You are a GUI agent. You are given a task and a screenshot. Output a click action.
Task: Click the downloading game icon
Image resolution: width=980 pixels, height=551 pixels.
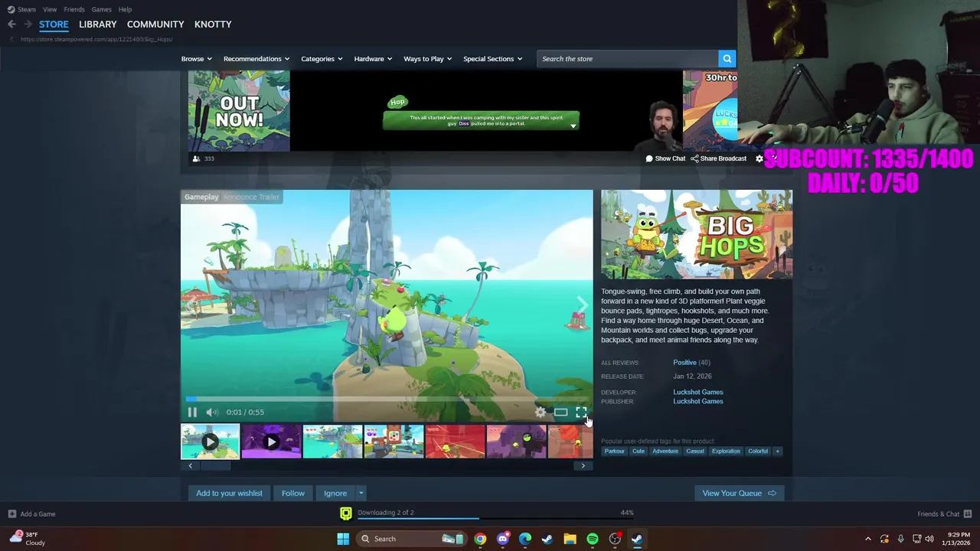click(346, 514)
